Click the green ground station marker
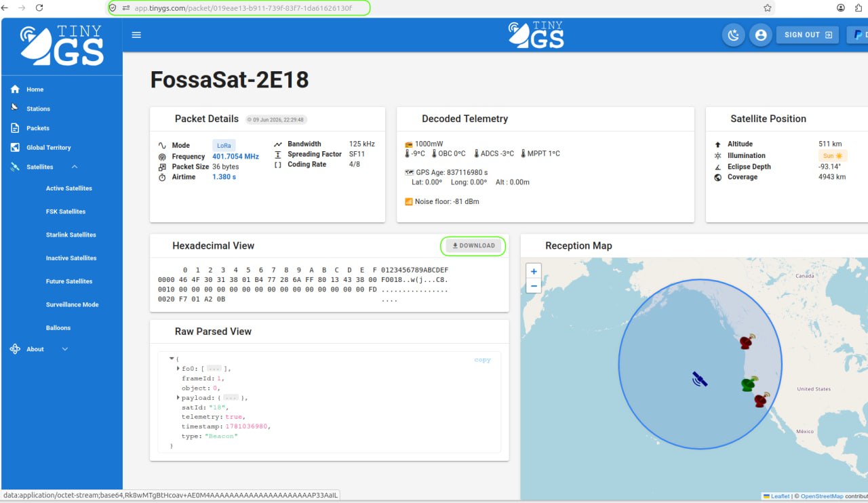The width and height of the screenshot is (868, 503). (x=749, y=384)
